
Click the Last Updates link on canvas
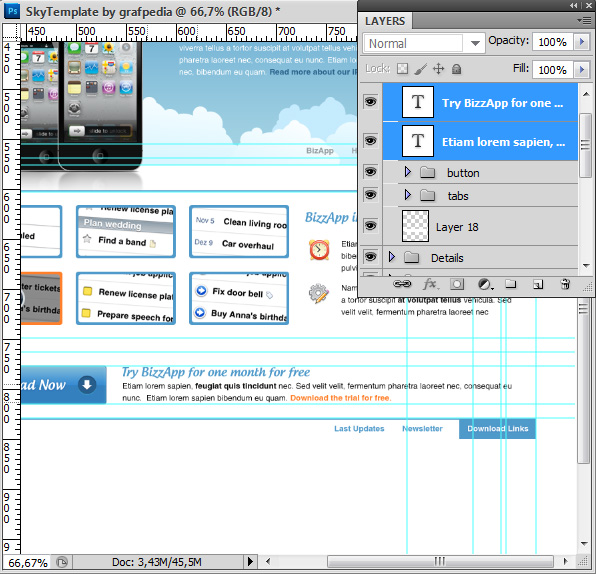point(359,428)
